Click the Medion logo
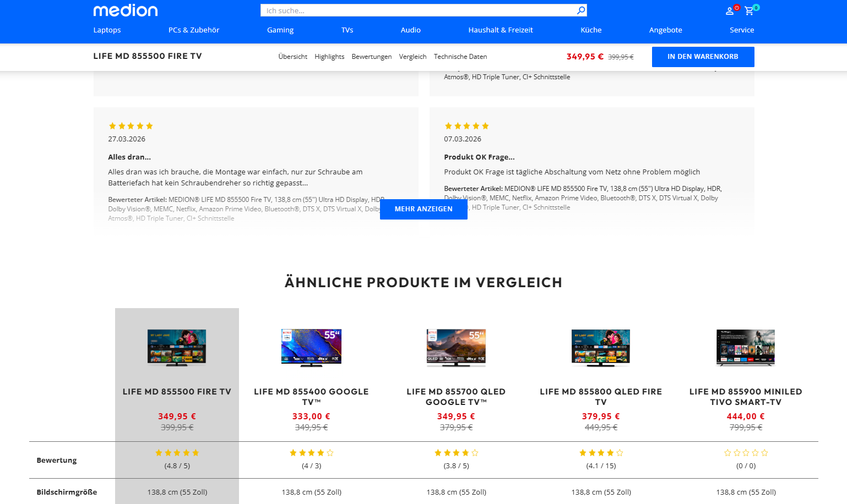The width and height of the screenshot is (847, 504). pyautogui.click(x=126, y=10)
